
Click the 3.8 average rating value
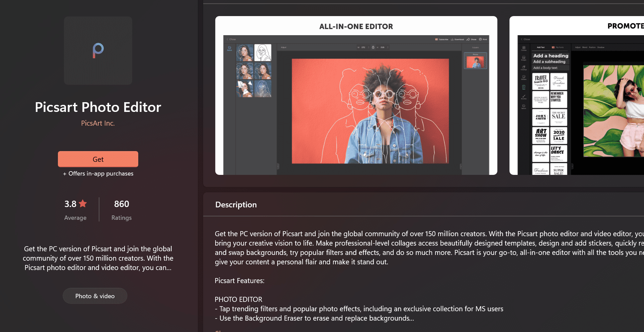click(x=70, y=204)
